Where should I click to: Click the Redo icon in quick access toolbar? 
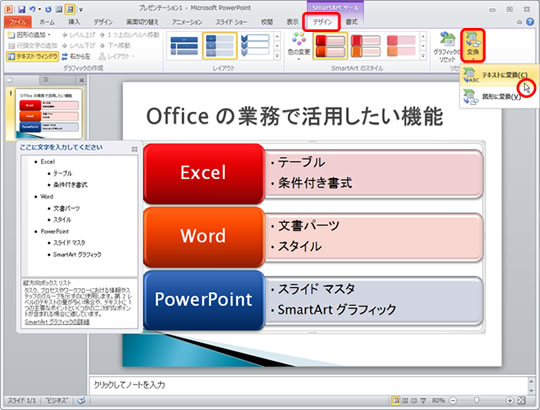[48, 9]
